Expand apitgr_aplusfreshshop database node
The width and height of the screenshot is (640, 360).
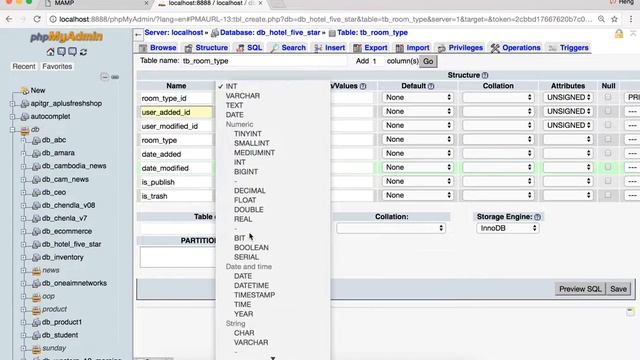pos(13,104)
